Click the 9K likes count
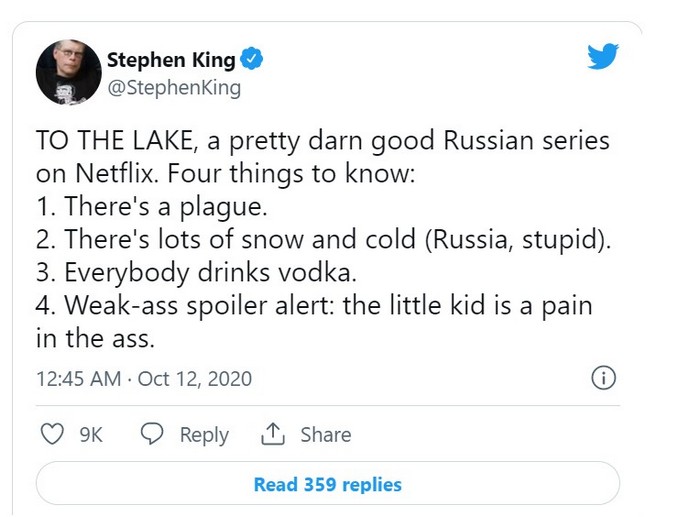Image resolution: width=700 pixels, height=517 pixels. coord(90,434)
